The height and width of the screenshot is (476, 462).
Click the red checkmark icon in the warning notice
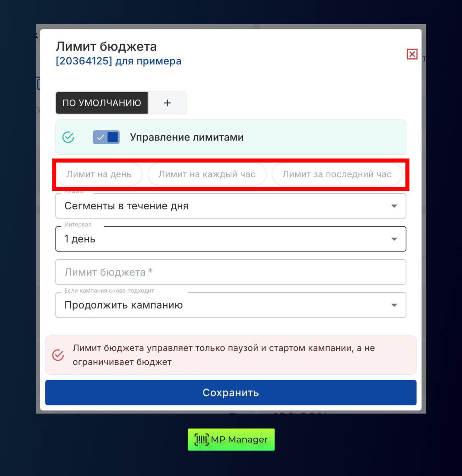click(x=58, y=355)
